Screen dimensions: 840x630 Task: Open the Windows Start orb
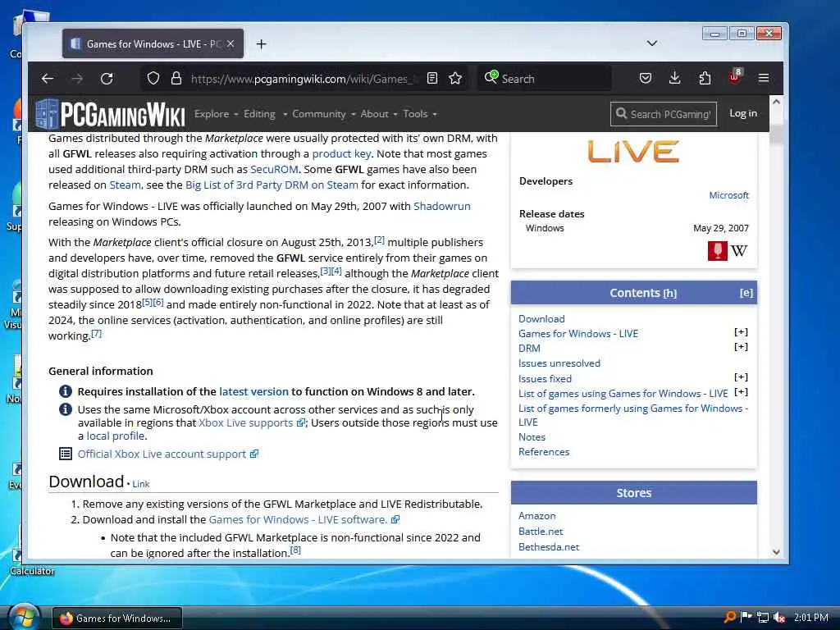[24, 617]
